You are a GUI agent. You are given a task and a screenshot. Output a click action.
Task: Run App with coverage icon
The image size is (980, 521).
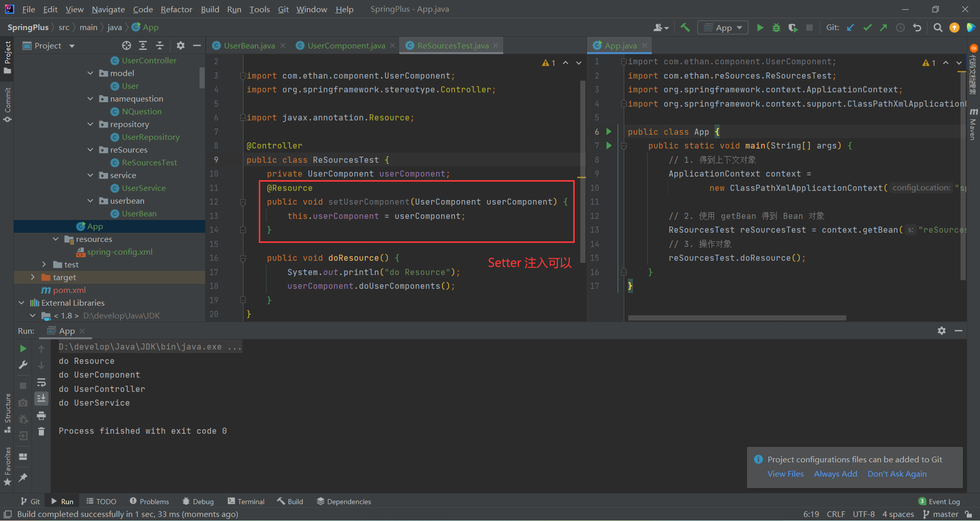tap(793, 28)
